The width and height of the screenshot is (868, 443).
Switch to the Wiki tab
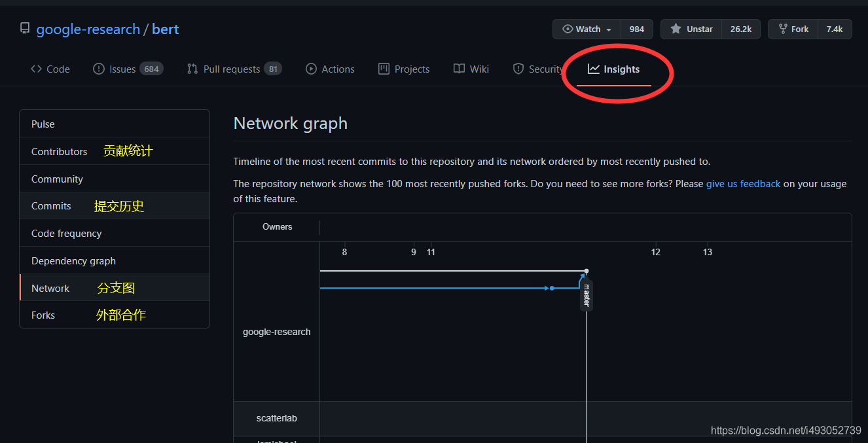[471, 69]
